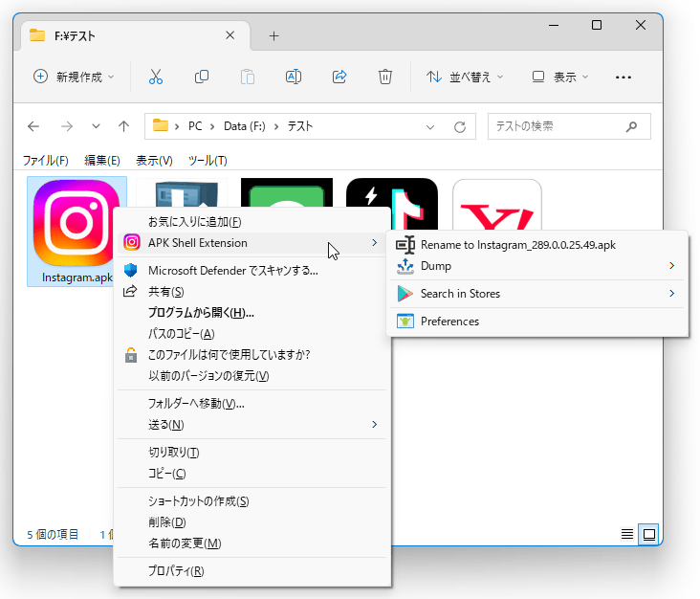Click the Copy icon in toolbar
This screenshot has width=700, height=599.
tap(202, 77)
